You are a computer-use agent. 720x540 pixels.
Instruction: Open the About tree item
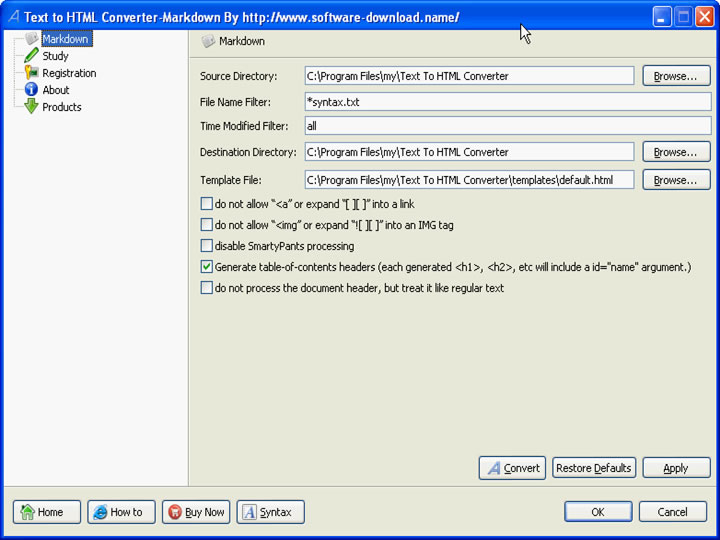(56, 90)
